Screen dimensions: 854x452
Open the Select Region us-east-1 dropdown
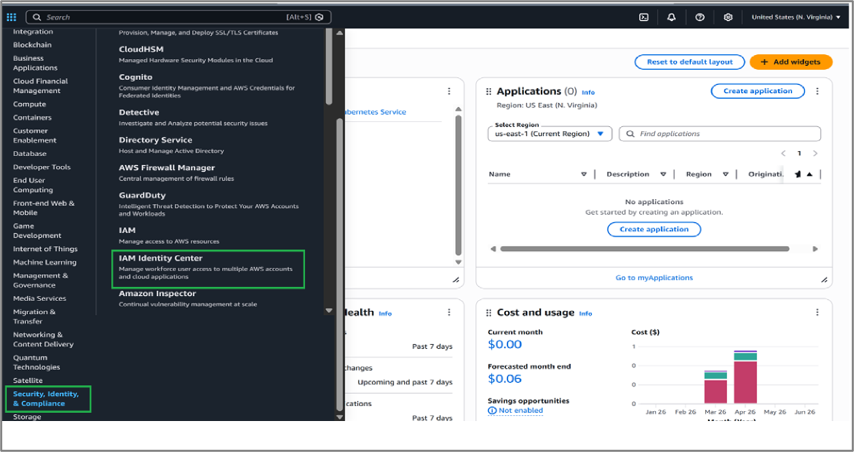click(550, 133)
